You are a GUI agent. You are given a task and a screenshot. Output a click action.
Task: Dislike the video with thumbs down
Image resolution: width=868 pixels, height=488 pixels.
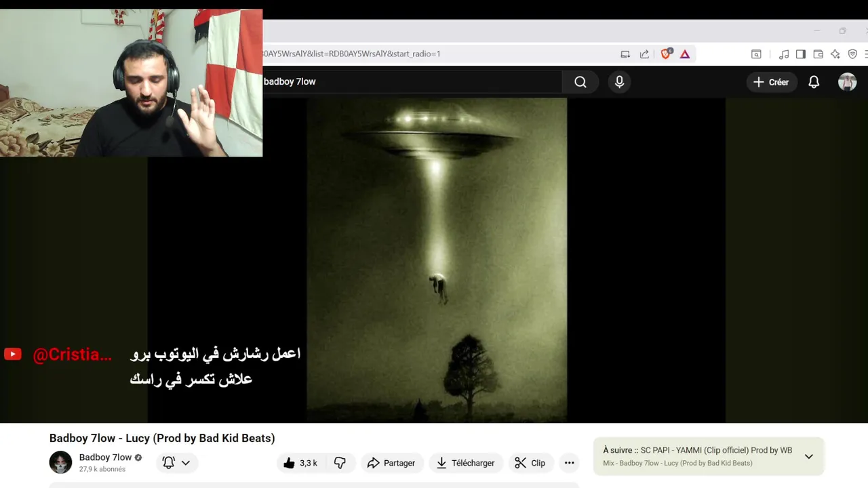tap(340, 463)
